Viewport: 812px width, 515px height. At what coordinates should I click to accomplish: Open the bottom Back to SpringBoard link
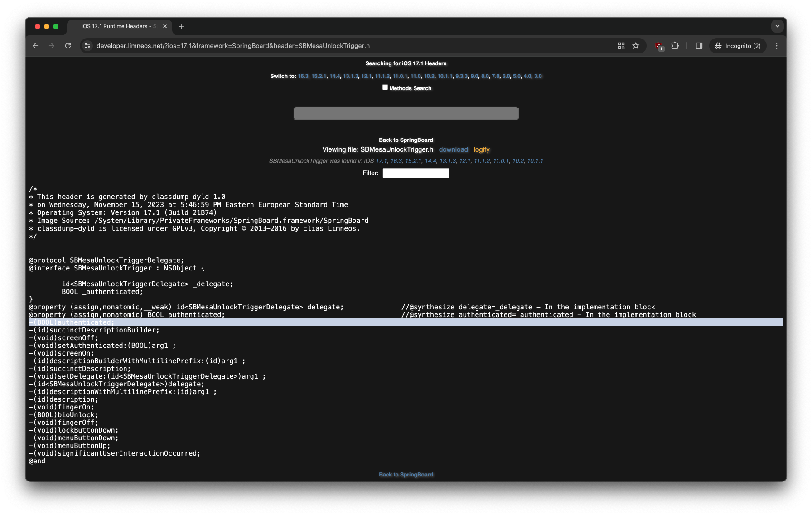point(406,475)
